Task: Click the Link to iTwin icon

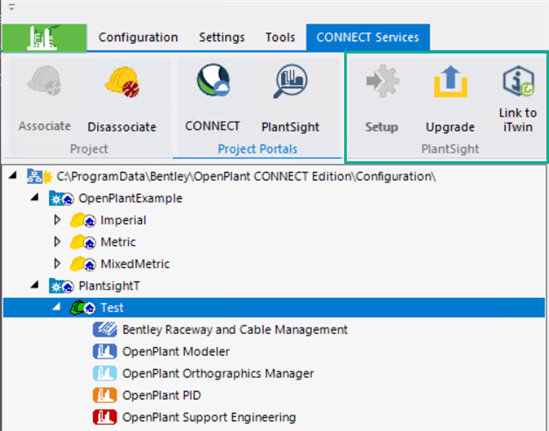Action: (519, 81)
